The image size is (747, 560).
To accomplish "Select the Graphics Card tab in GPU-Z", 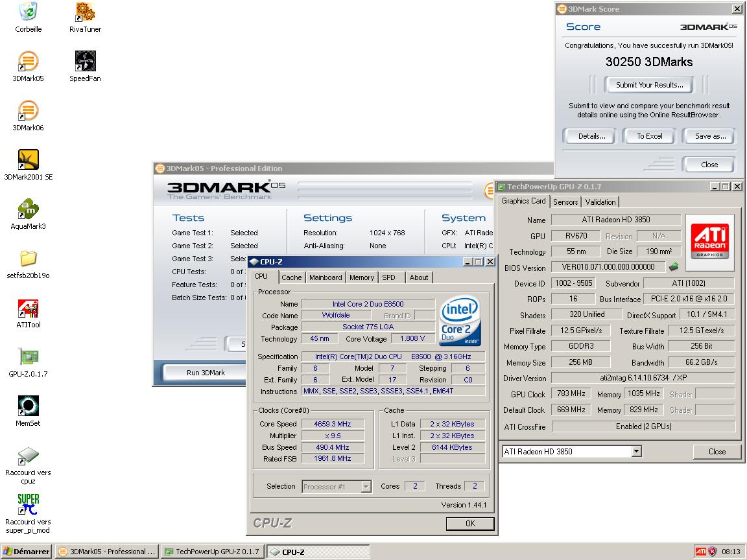I will [x=523, y=201].
